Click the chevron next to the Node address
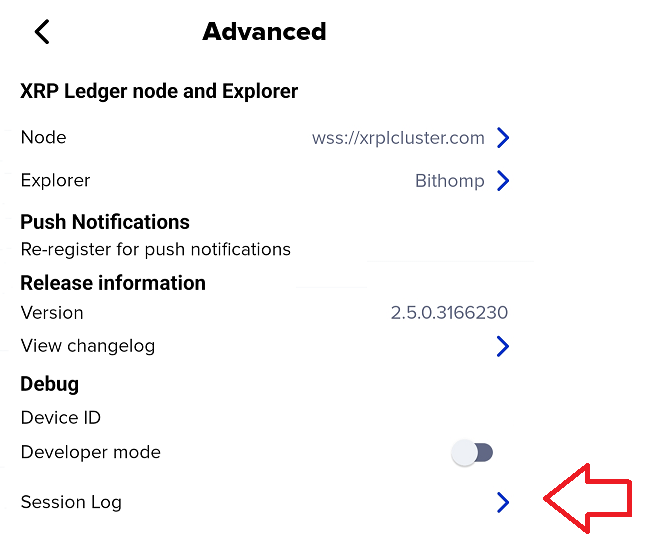This screenshot has height=548, width=651. (x=503, y=138)
